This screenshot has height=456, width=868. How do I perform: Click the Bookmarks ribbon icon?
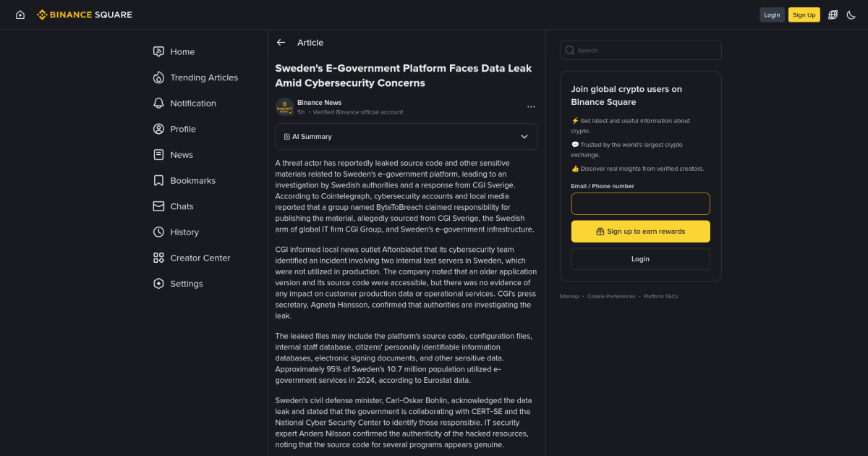pyautogui.click(x=158, y=180)
